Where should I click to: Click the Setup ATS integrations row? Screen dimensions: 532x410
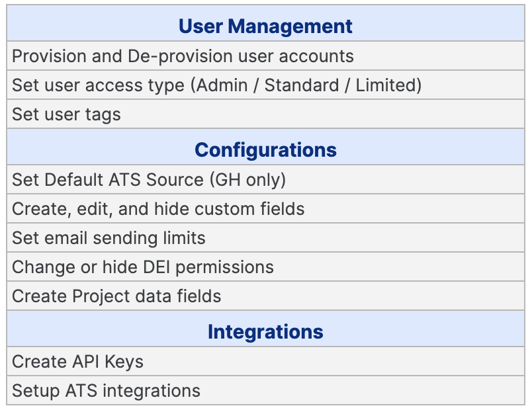pyautogui.click(x=265, y=390)
